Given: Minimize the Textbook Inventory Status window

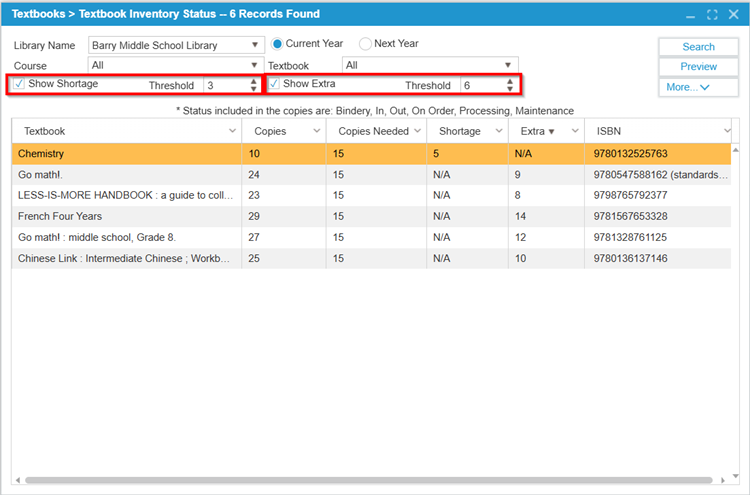Looking at the screenshot, I should point(690,15).
